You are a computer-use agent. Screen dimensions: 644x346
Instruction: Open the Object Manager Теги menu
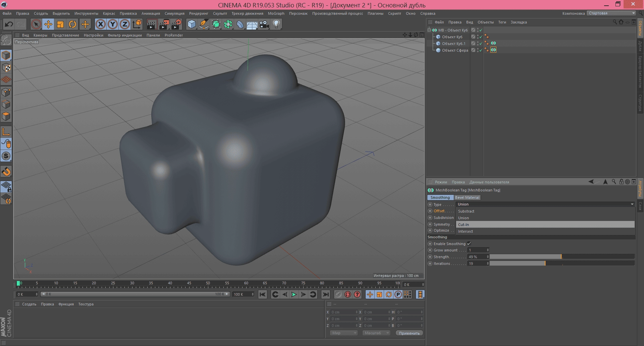502,22
